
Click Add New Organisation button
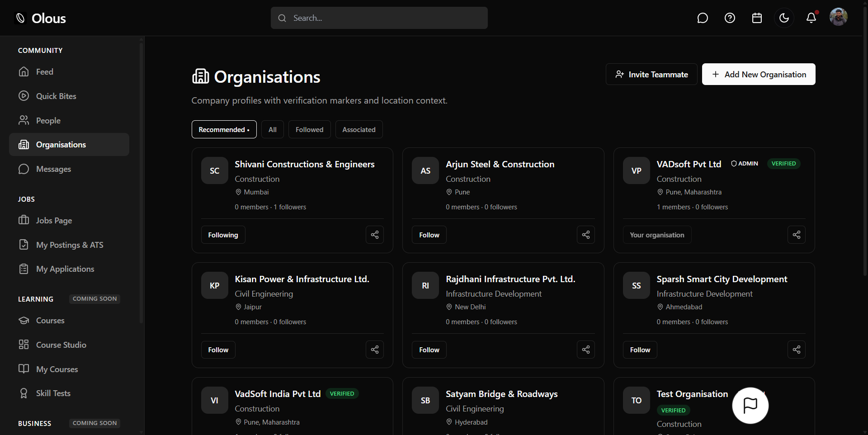tap(759, 74)
